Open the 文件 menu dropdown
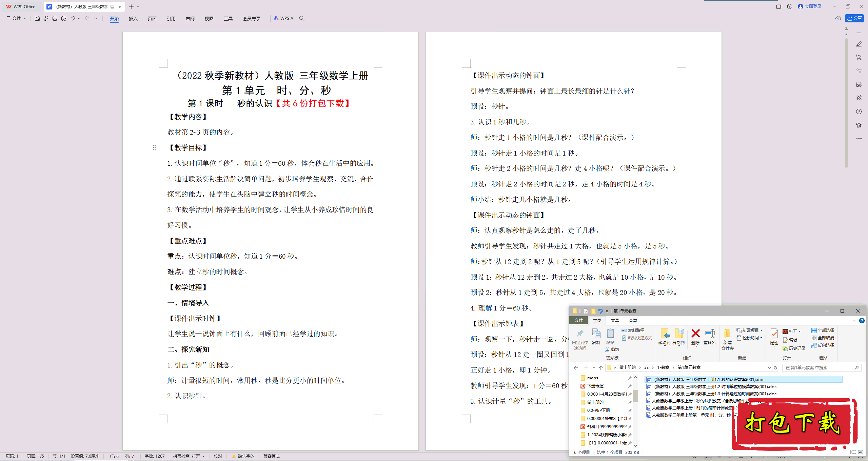The image size is (868, 461). coord(16,18)
